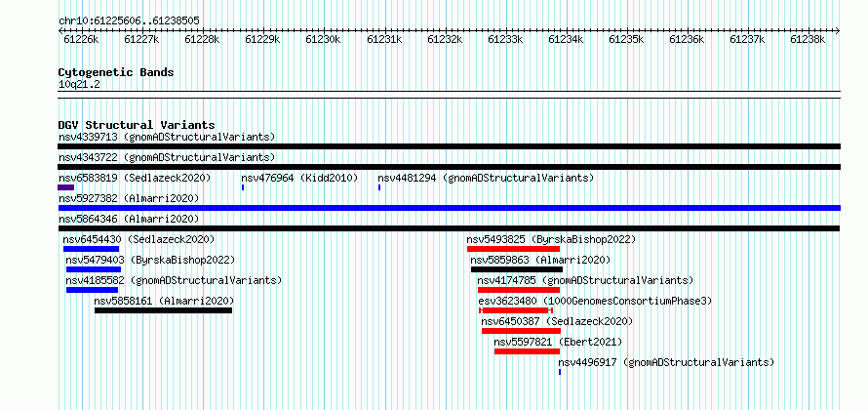Open the nsv5479403 ByrskaBishop2022 label
The width and height of the screenshot is (868, 410).
(x=150, y=260)
